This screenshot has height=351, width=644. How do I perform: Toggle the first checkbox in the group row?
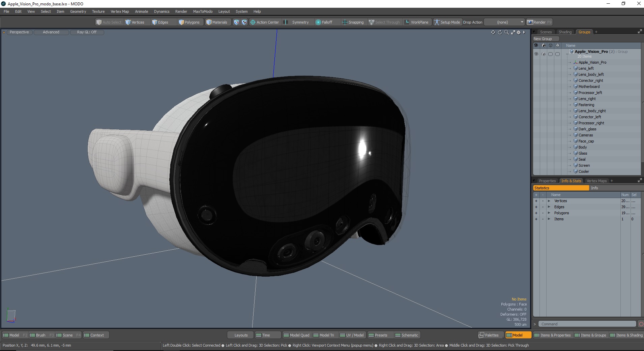coord(551,54)
